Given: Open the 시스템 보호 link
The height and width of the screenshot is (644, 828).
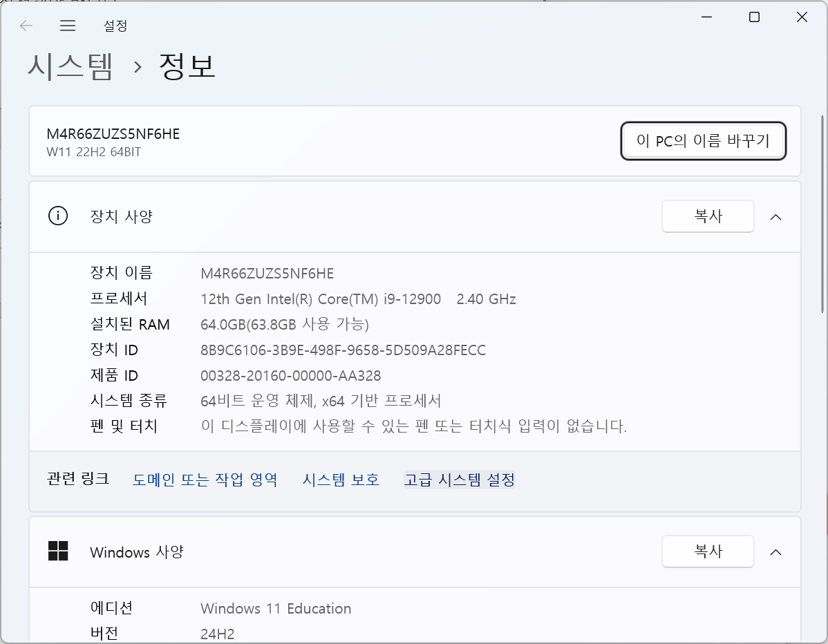Looking at the screenshot, I should (341, 480).
